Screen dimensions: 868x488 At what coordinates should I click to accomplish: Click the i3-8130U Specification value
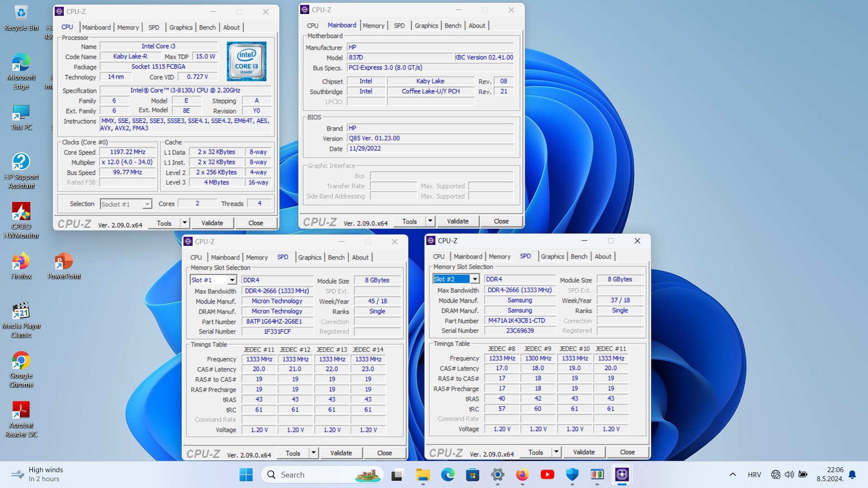(185, 90)
